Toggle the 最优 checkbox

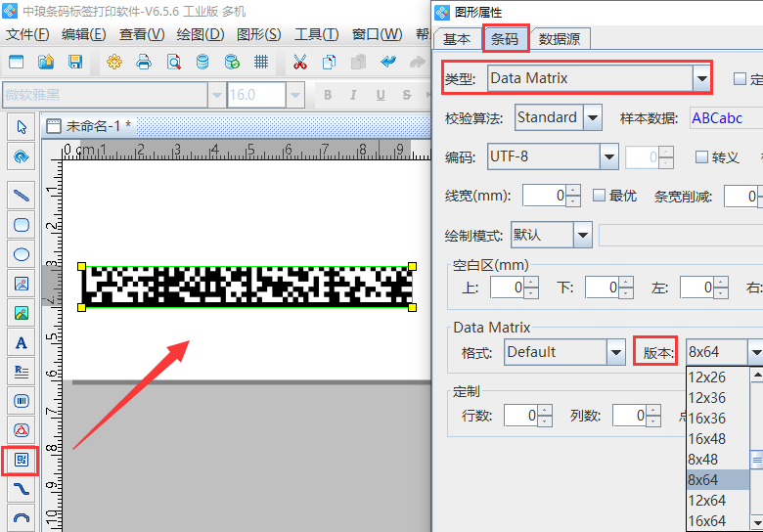coord(600,196)
